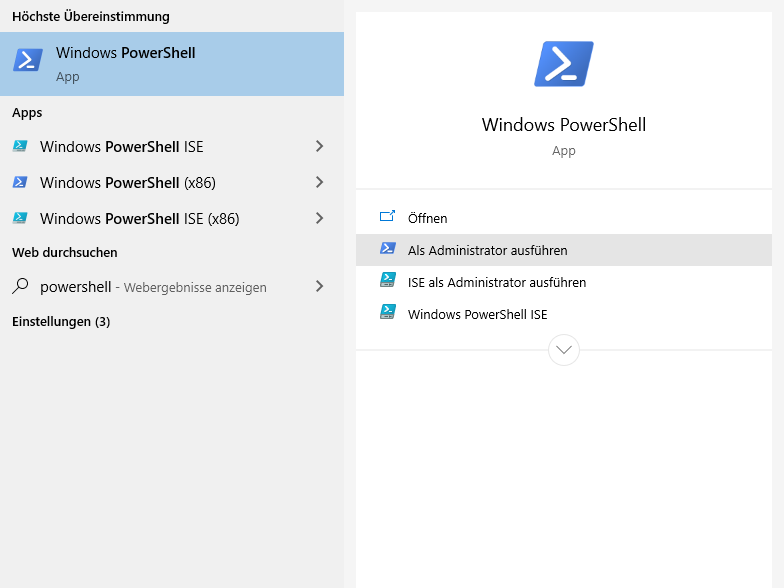Screen dimensions: 784x588
Task: Click the large PowerShell logo in the details pane
Action: 564,64
